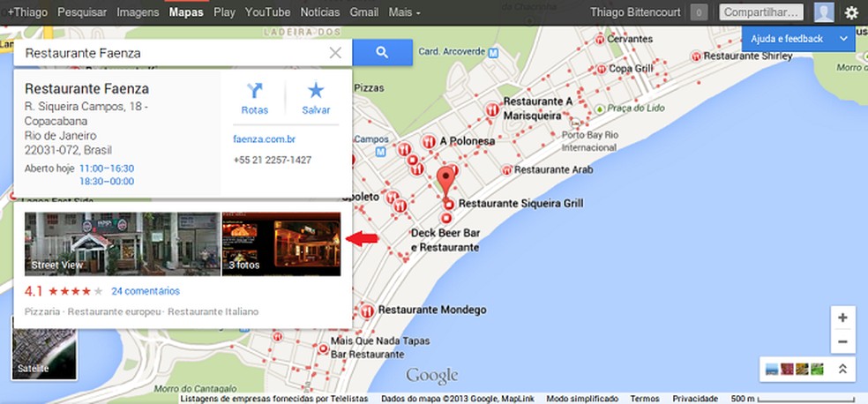Click the blue search magnifier button
The width and height of the screenshot is (868, 404).
383,53
